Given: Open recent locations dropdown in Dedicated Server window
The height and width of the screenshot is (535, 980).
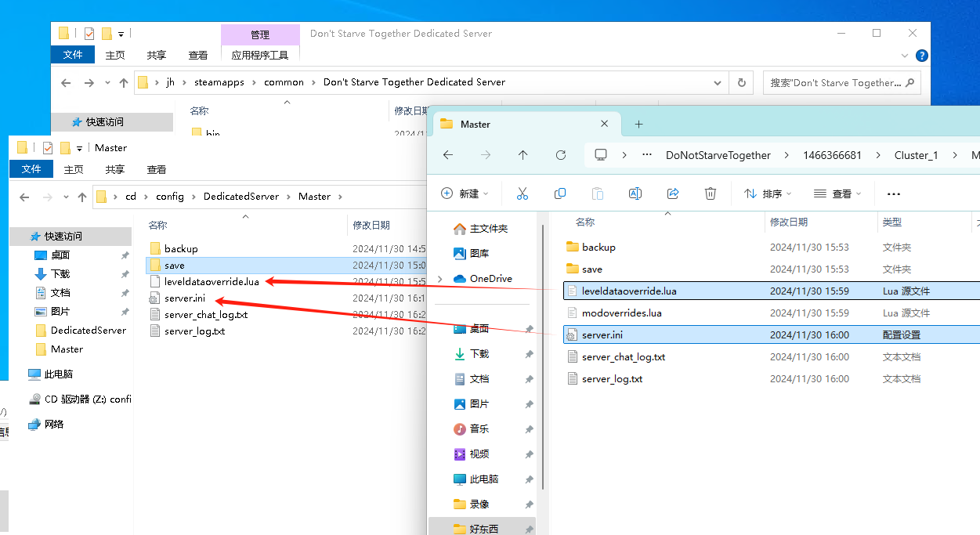Looking at the screenshot, I should (107, 83).
